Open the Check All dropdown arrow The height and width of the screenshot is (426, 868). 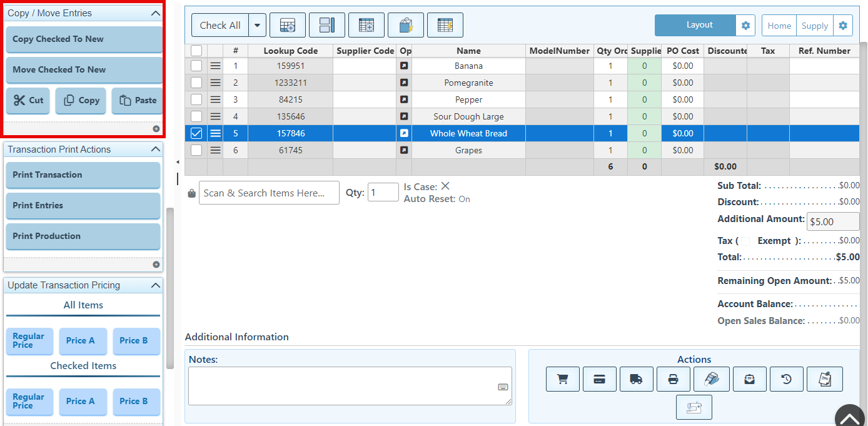257,26
